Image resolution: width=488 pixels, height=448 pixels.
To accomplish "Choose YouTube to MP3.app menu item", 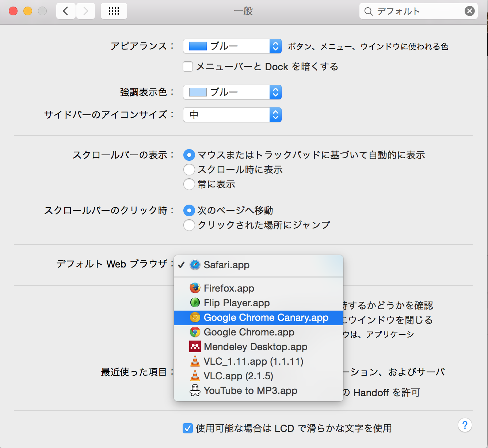I will tap(259, 390).
